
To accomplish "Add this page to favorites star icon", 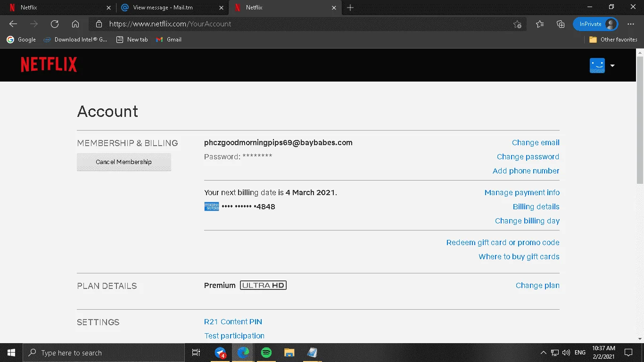I will click(x=517, y=24).
